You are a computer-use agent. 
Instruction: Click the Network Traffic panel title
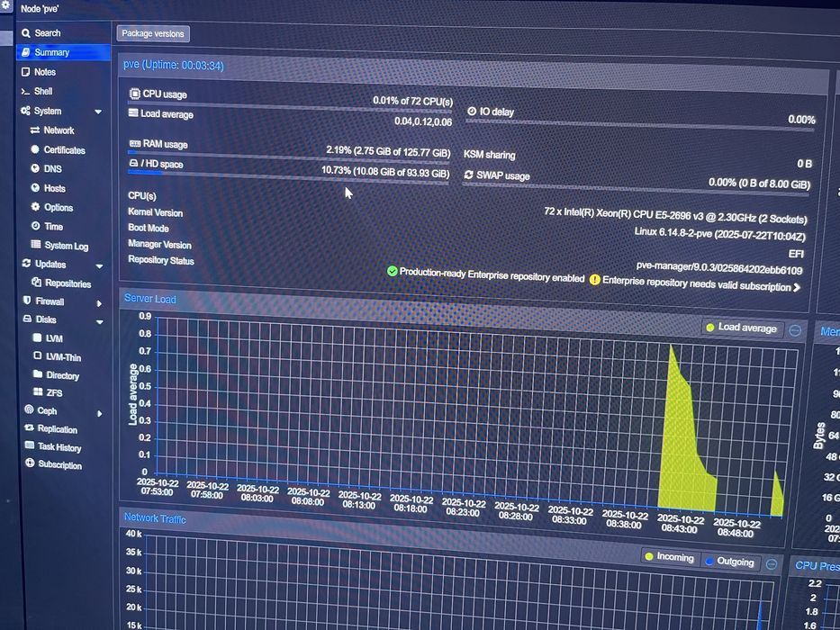(155, 518)
